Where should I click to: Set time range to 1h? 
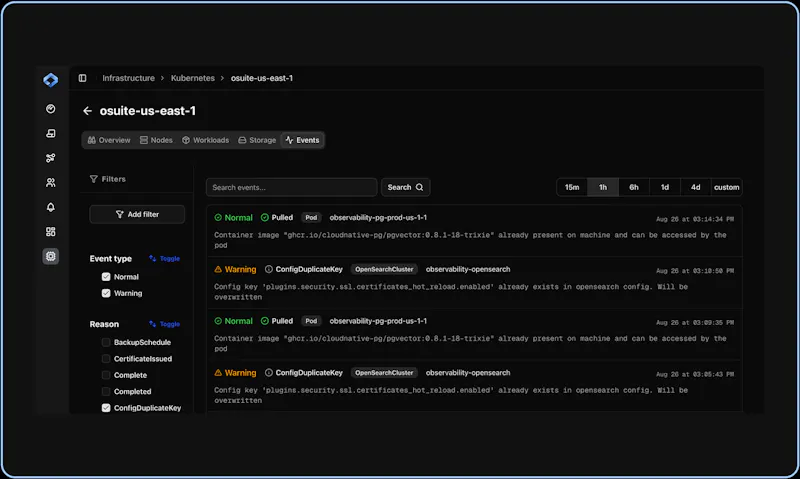(x=603, y=187)
